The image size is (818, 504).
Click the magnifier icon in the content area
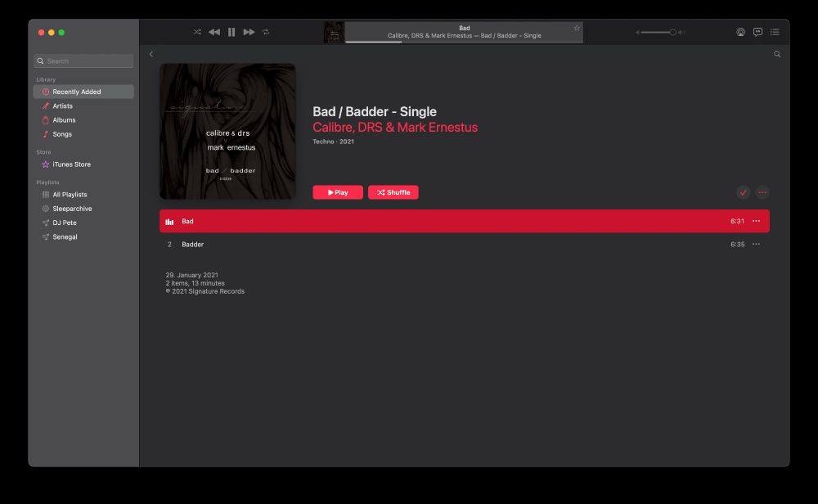777,54
